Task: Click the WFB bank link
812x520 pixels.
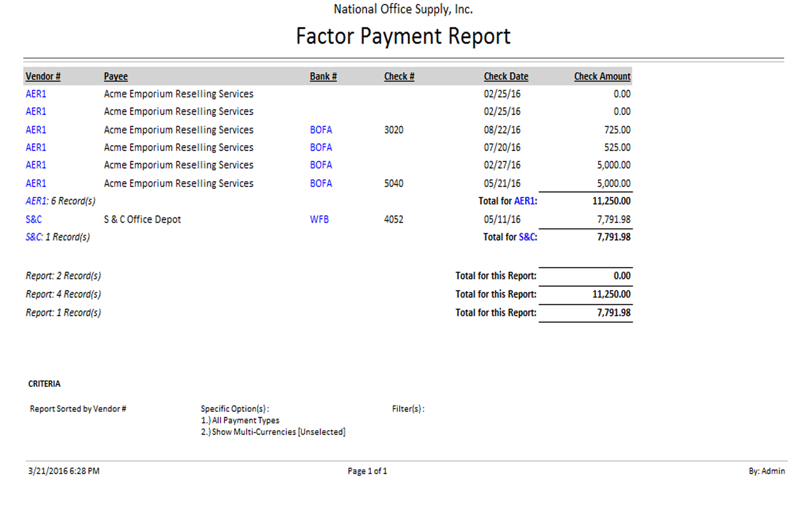Action: click(319, 219)
